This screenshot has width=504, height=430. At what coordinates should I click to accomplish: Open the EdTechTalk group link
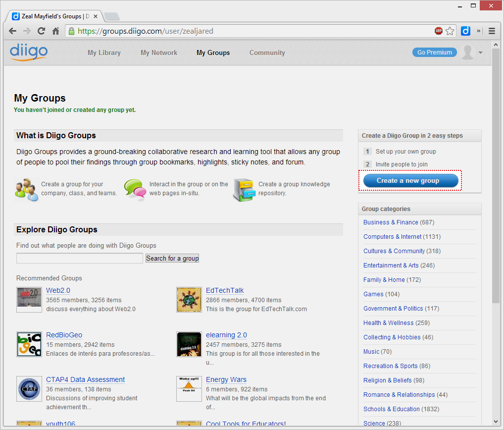225,290
